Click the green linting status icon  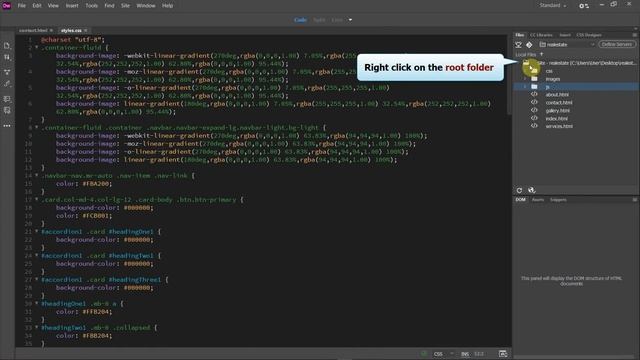(424, 353)
